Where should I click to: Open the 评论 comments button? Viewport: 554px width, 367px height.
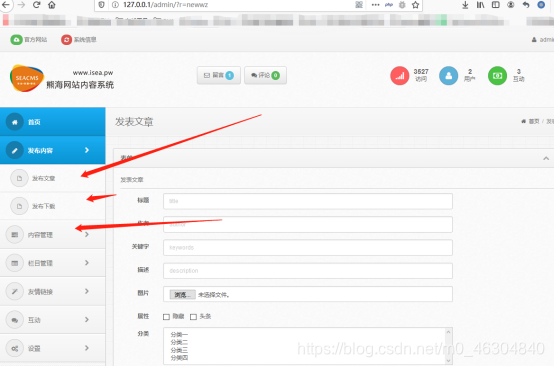265,75
